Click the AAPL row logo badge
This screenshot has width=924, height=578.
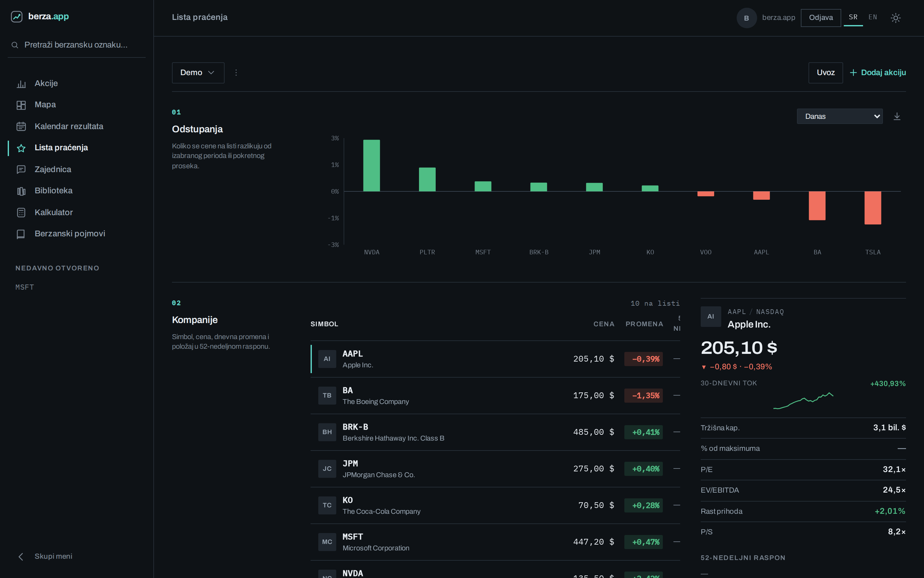[327, 359]
